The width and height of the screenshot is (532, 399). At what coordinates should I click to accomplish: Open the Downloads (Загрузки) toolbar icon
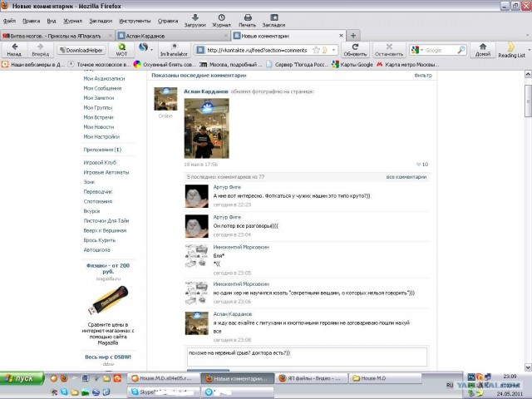(x=195, y=18)
